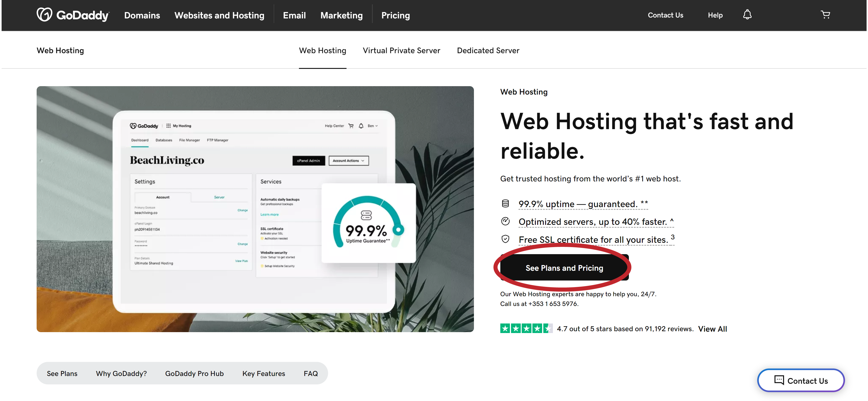Image resolution: width=868 pixels, height=401 pixels.
Task: Click the text Get trusted hosting from the world's #1 web host
Action: (590, 178)
